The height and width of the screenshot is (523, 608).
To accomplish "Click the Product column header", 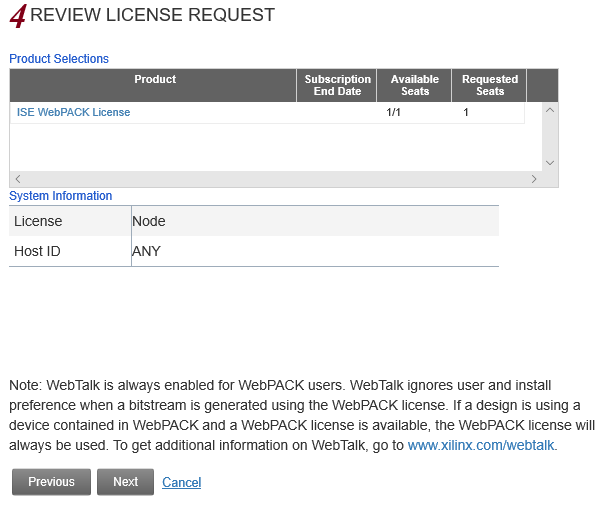I will pyautogui.click(x=154, y=80).
